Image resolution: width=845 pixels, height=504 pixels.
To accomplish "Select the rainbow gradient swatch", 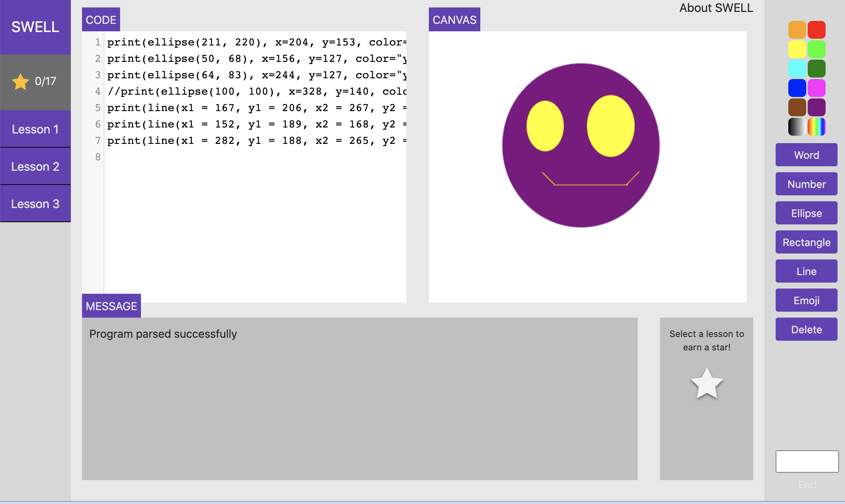I will (816, 127).
